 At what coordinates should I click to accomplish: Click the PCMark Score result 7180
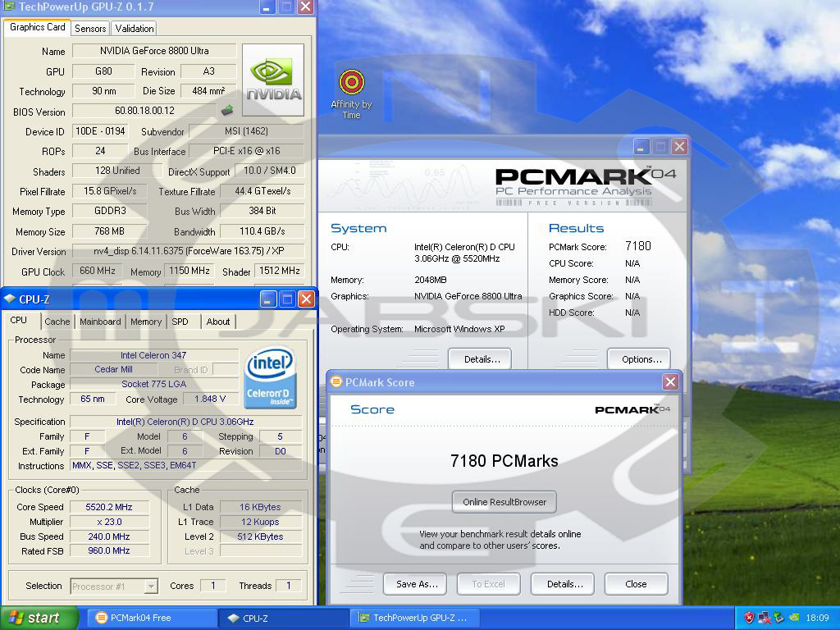638,246
